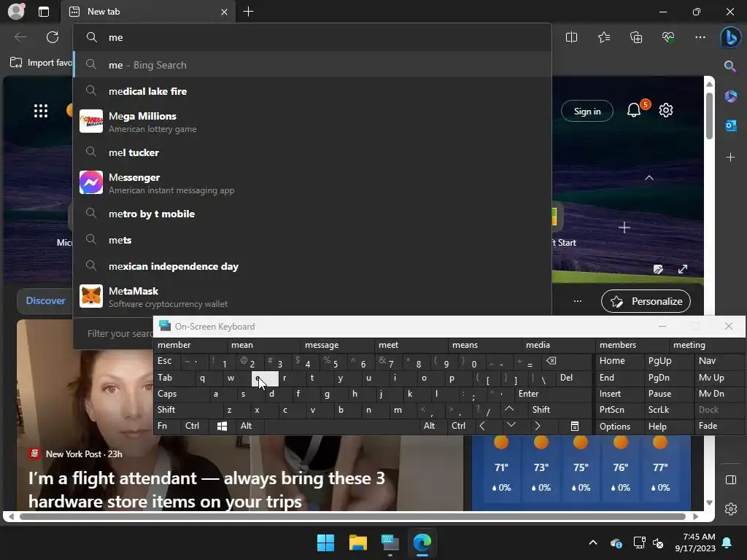Add a quick link with plus tile
747x560 pixels.
pos(624,227)
